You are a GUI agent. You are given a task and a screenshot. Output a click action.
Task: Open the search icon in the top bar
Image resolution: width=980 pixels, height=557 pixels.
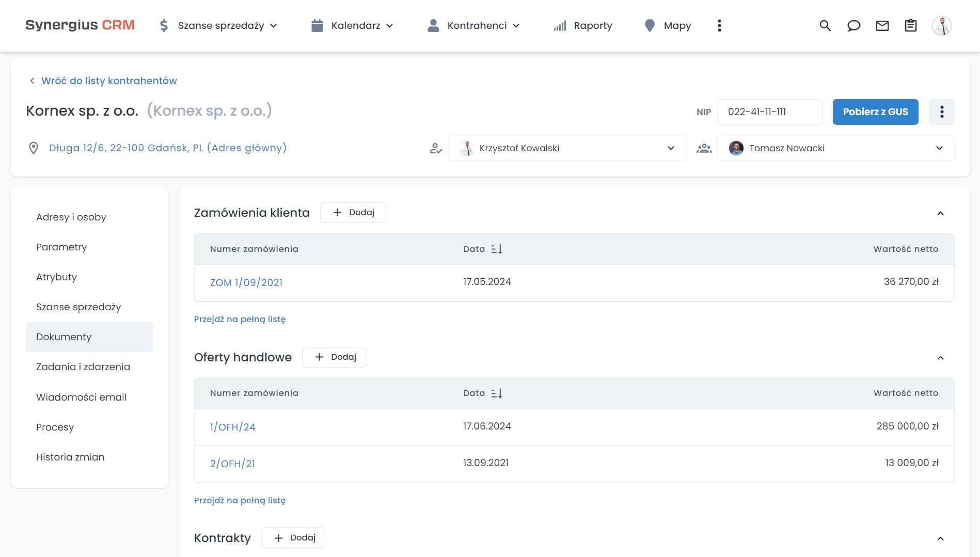825,25
